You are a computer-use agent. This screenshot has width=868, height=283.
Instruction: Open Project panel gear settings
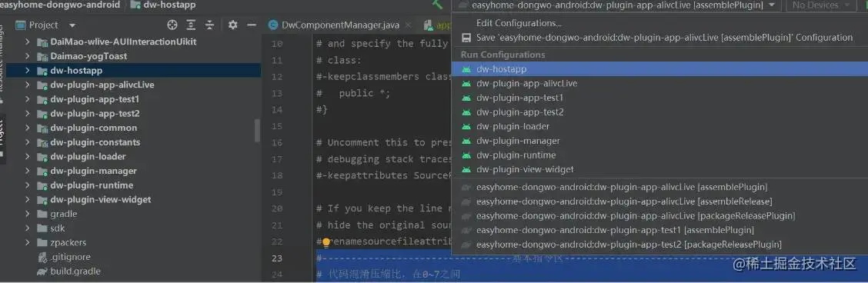(232, 25)
